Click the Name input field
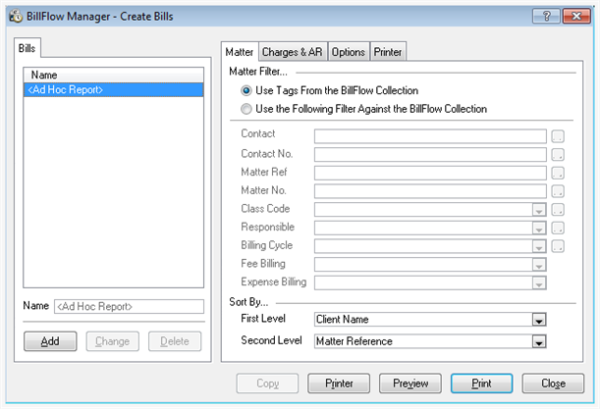Image resolution: width=600 pixels, height=409 pixels. pos(129,306)
